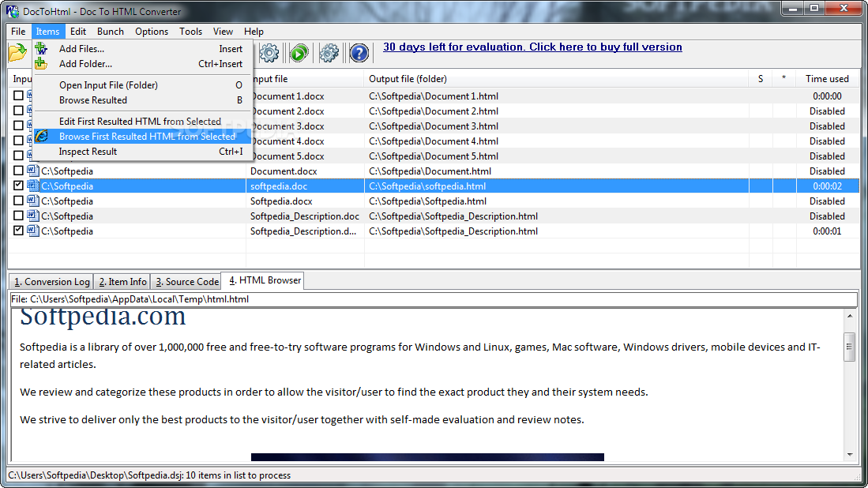The image size is (868, 488).
Task: Select Browse Resulted menu entry
Action: pyautogui.click(x=142, y=100)
